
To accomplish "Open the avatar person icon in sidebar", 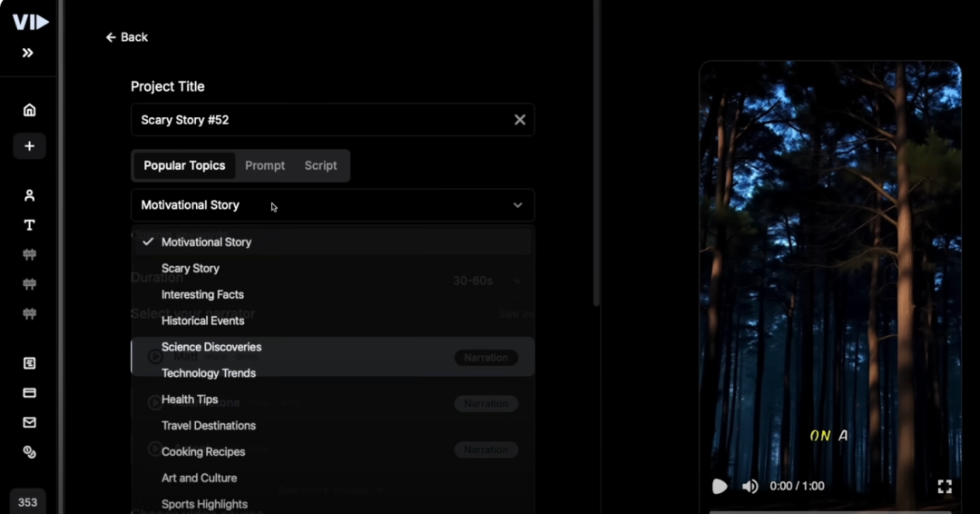I will [29, 195].
